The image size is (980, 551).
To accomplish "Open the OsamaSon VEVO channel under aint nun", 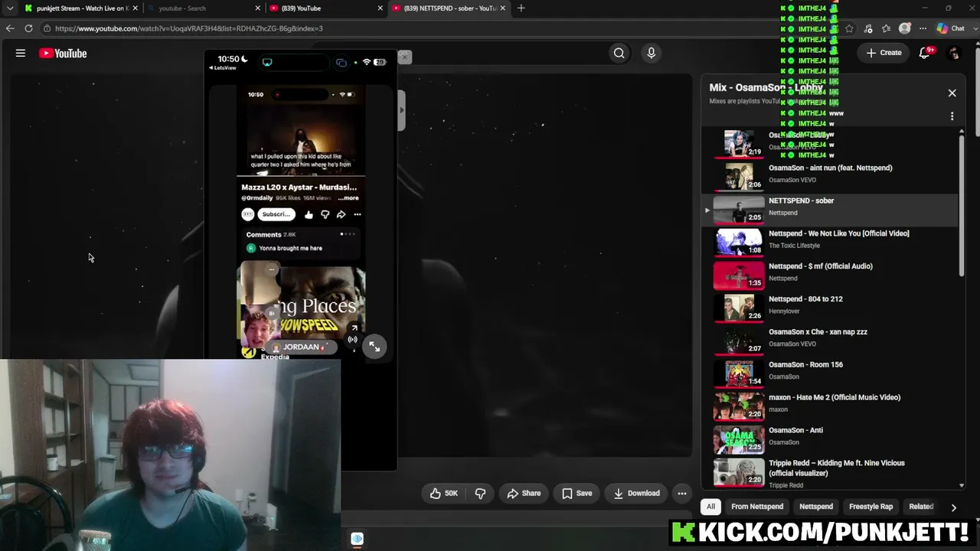I will coord(792,181).
